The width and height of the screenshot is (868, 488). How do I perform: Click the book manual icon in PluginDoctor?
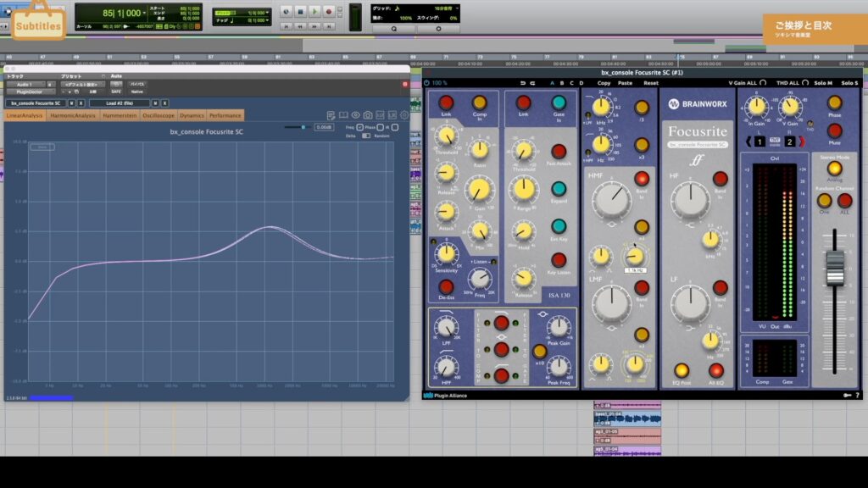coord(343,115)
